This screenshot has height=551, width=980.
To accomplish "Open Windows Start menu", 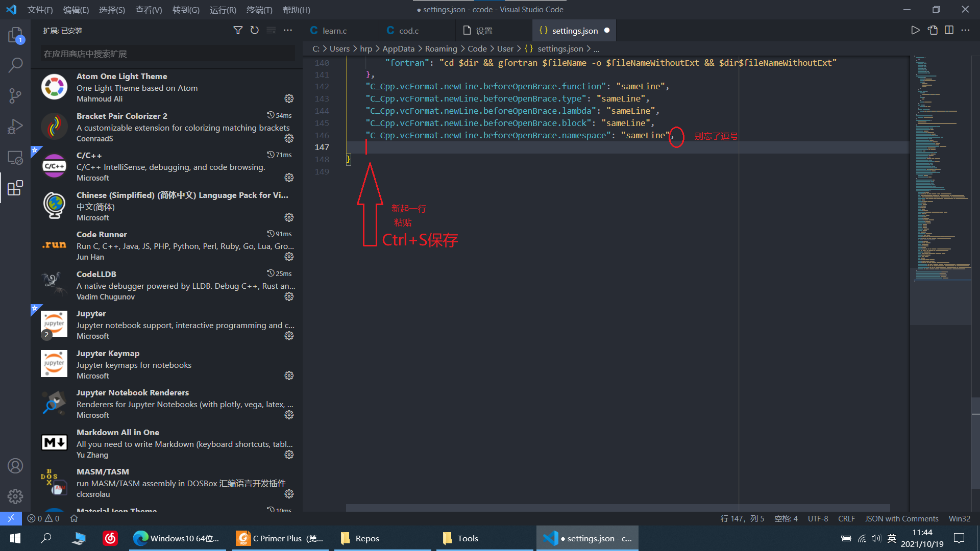I will tap(15, 538).
